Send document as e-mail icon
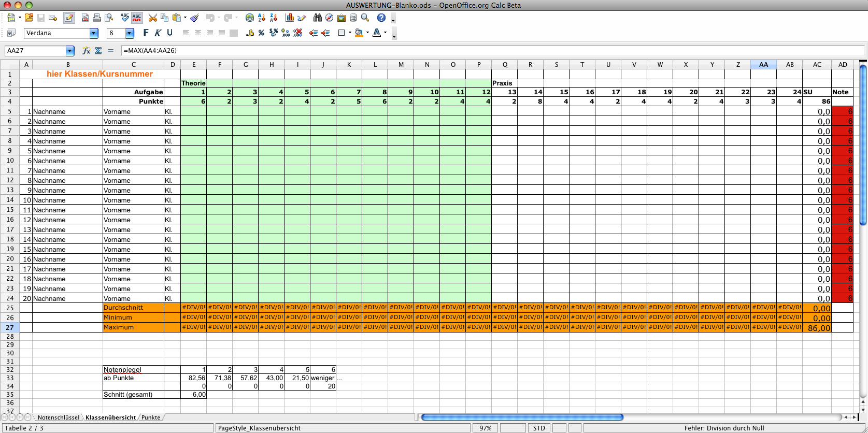Image resolution: width=868 pixels, height=433 pixels. [53, 18]
